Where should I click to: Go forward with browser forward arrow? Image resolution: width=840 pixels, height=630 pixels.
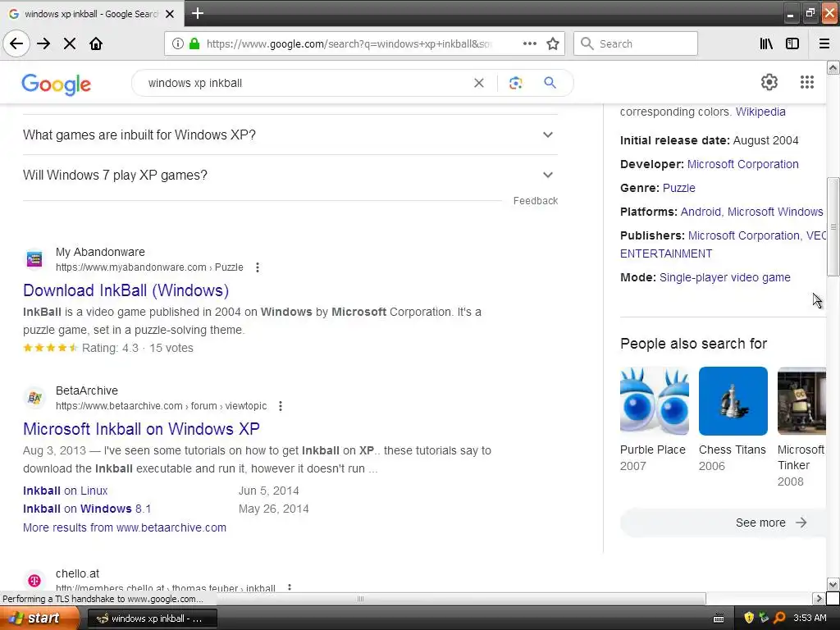(x=43, y=44)
